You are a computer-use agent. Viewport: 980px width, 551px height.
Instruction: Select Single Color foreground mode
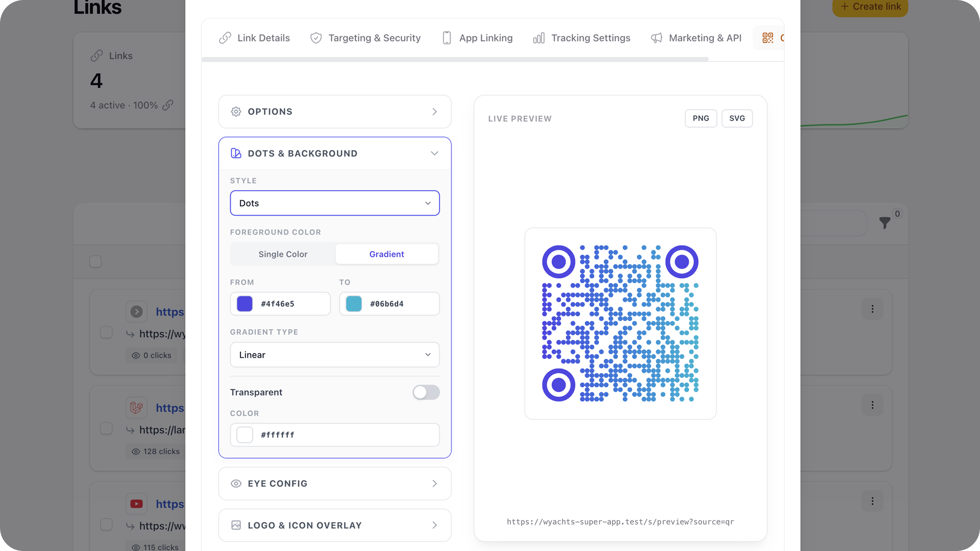click(x=283, y=254)
